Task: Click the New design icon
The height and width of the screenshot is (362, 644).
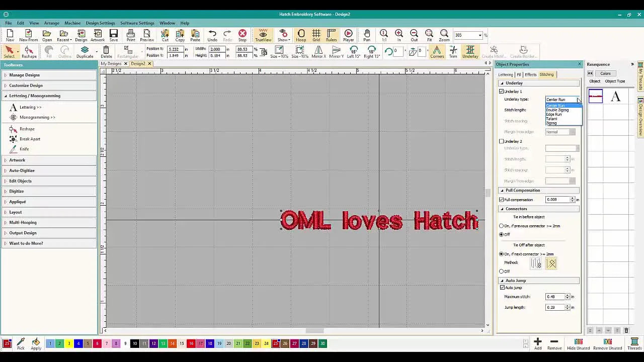Action: pyautogui.click(x=10, y=35)
